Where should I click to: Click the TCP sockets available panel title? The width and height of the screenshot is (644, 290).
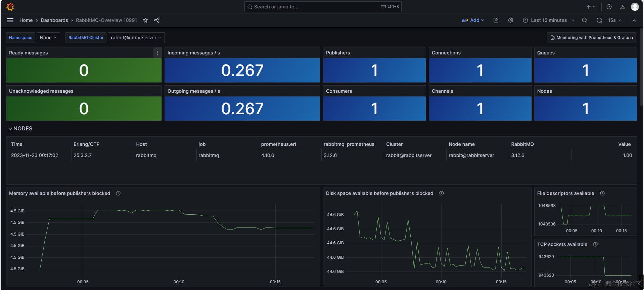562,244
